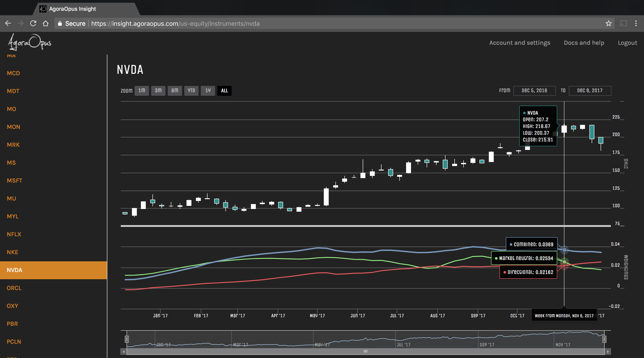
Task: Click the Directional weighting marker
Action: pyautogui.click(x=564, y=265)
